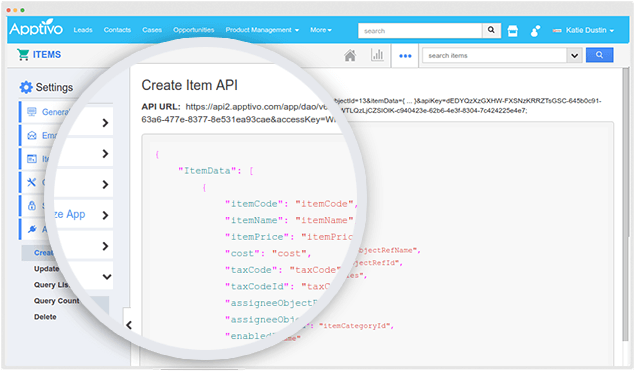Image resolution: width=635 pixels, height=371 pixels.
Task: Click the Create Item API heading
Action: (x=190, y=85)
